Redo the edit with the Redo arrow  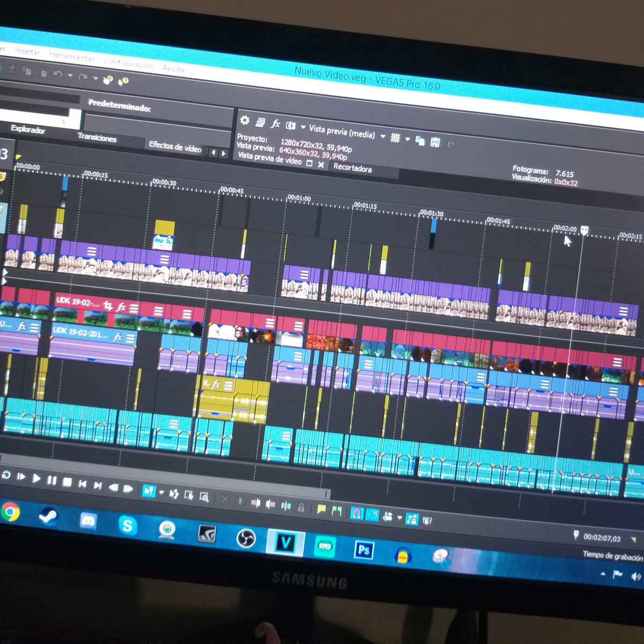(x=83, y=77)
